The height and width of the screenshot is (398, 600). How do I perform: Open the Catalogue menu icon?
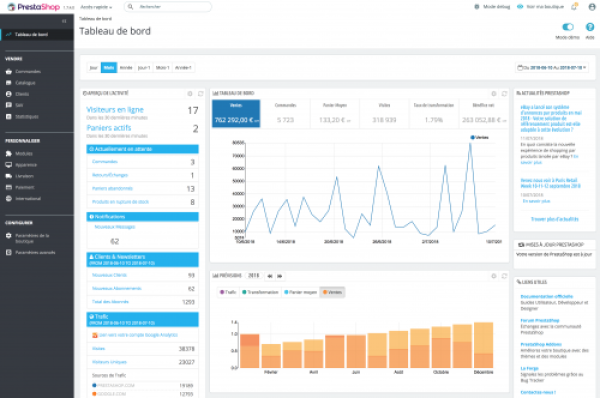point(9,83)
